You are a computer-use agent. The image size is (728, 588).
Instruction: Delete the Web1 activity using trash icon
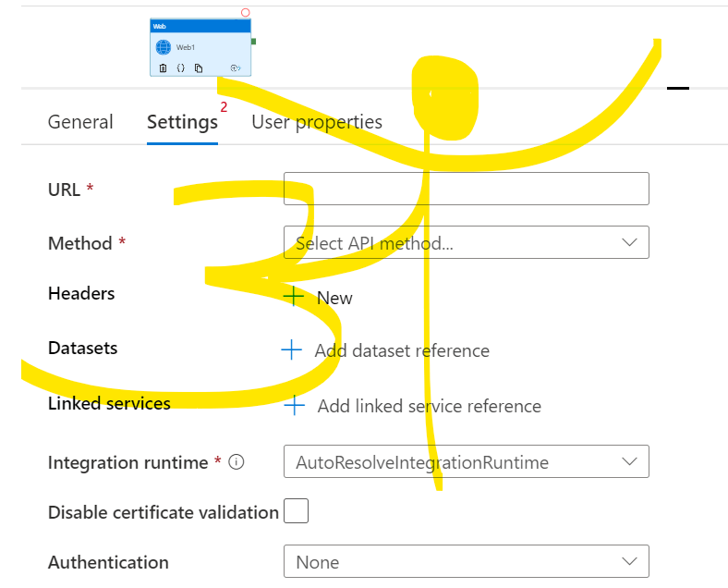coord(164,68)
